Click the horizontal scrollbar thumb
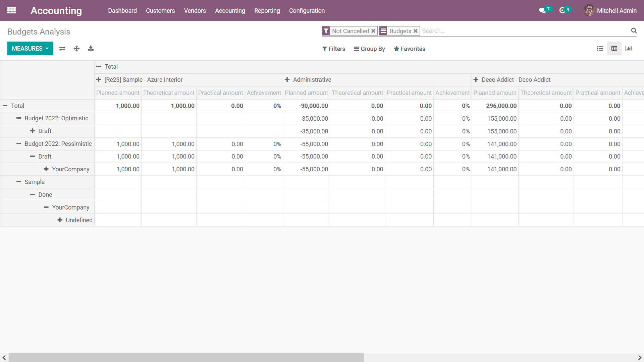The width and height of the screenshot is (644, 362). click(186, 358)
